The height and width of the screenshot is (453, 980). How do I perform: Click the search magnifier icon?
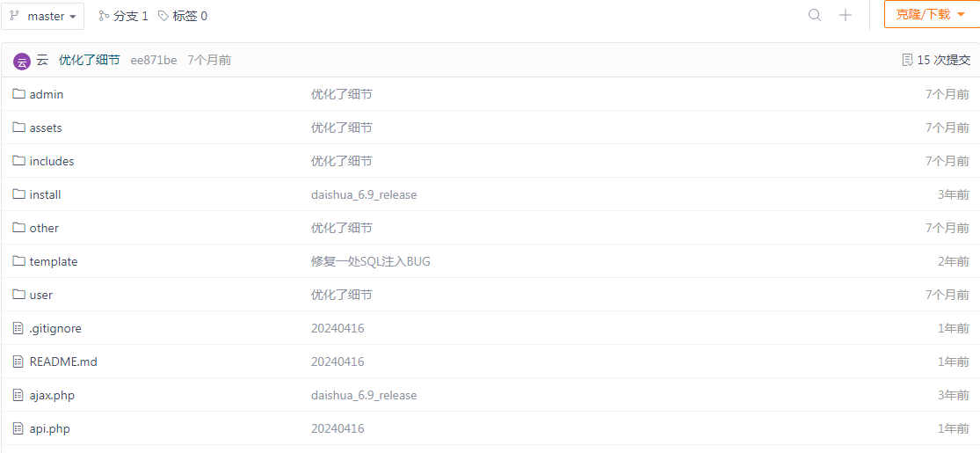pyautogui.click(x=815, y=15)
